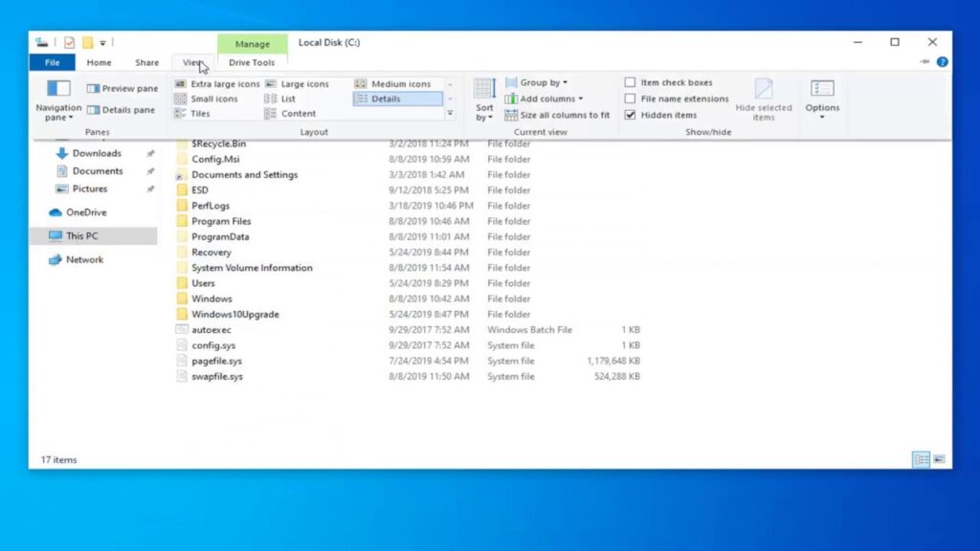Switch to the Home ribbon tab
Image resolution: width=980 pixels, height=551 pixels.
click(99, 61)
